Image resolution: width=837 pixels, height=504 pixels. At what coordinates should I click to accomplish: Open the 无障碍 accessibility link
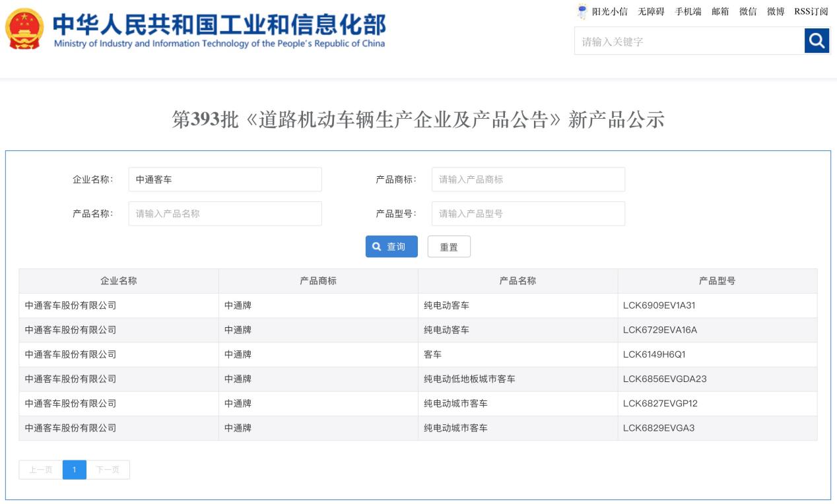pyautogui.click(x=651, y=12)
